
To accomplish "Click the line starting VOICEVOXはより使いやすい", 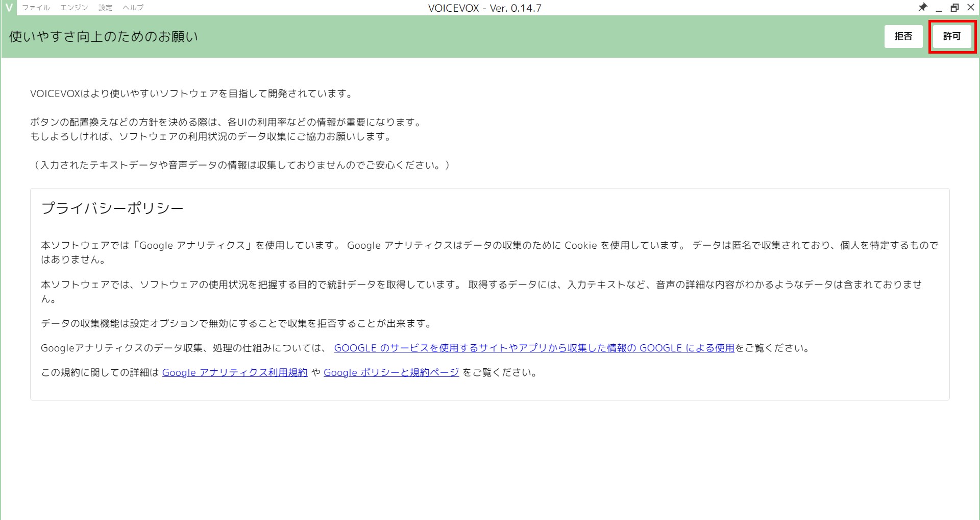I will click(192, 93).
